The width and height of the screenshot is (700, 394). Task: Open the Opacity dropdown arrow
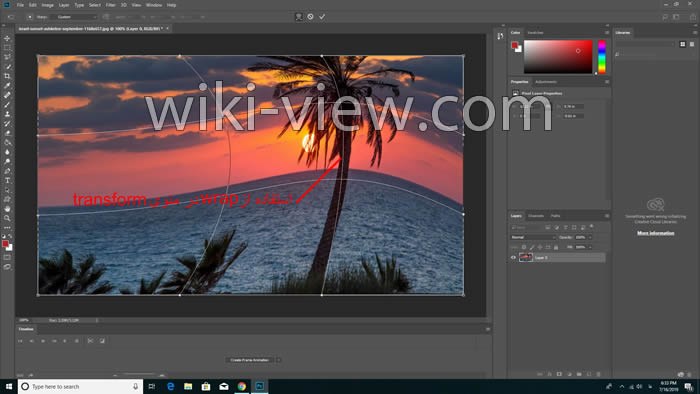590,237
